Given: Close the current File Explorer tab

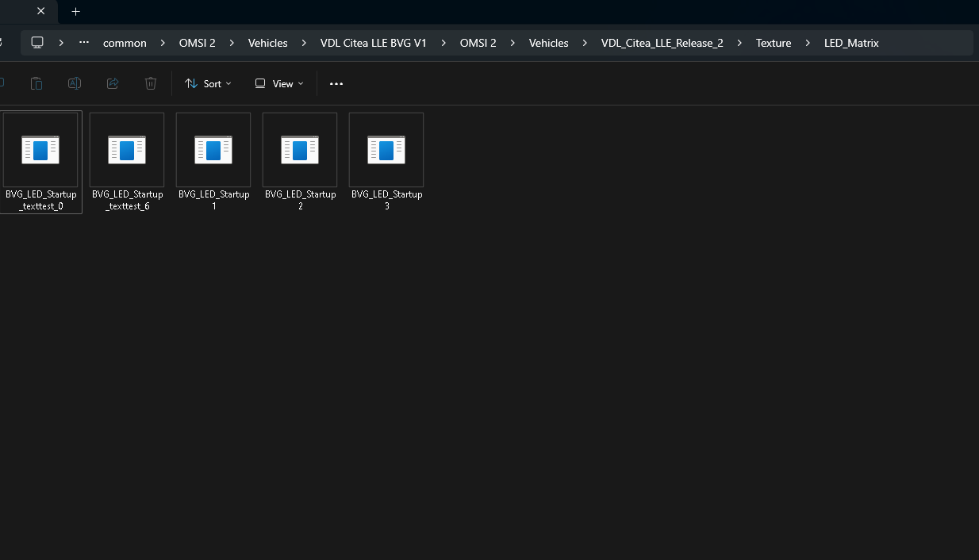Looking at the screenshot, I should tap(41, 11).
